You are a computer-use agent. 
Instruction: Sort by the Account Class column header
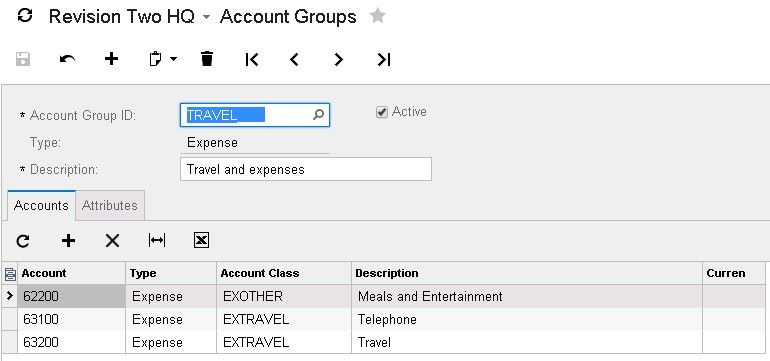coord(284,273)
